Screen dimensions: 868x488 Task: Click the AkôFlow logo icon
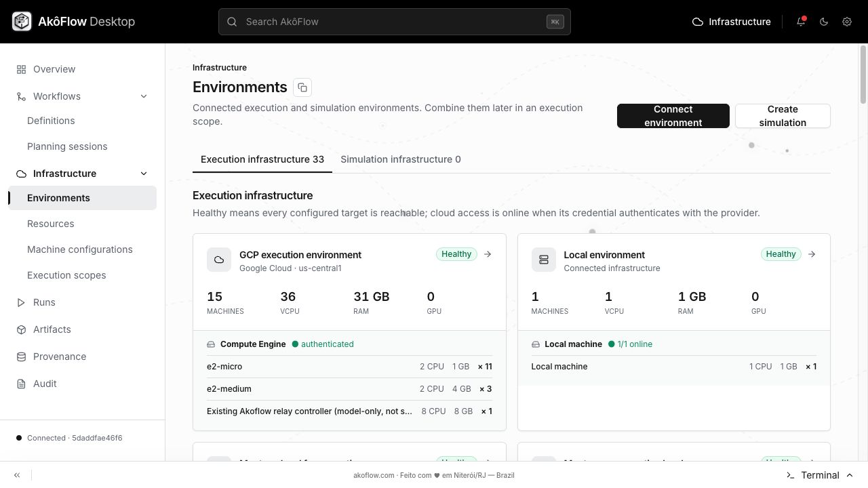(22, 22)
